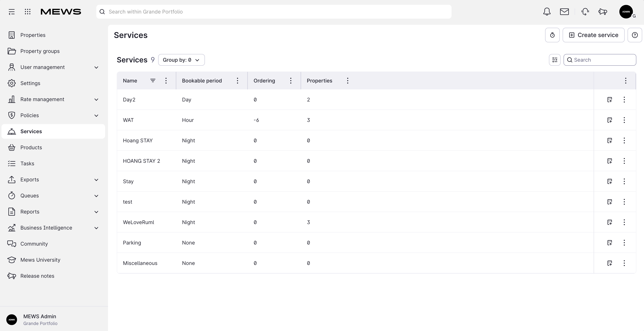Open the apps grid launcher
Viewport: 644px width, 331px height.
coord(28,12)
